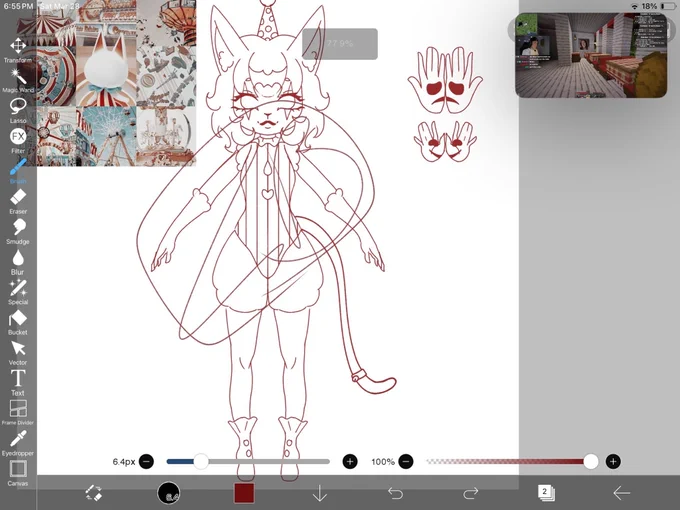Viewport: 680px width, 510px height.
Task: Select the Smudge tool
Action: (18, 232)
